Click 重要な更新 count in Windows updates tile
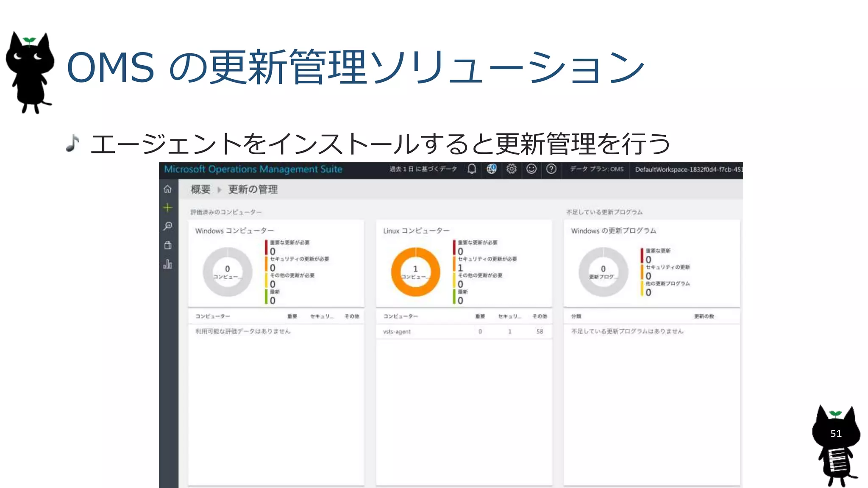 648,260
